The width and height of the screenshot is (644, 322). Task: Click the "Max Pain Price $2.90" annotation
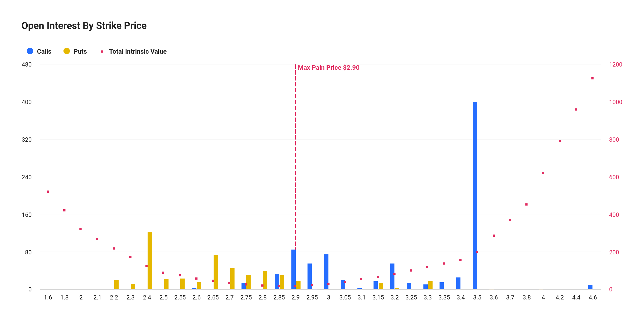point(328,68)
